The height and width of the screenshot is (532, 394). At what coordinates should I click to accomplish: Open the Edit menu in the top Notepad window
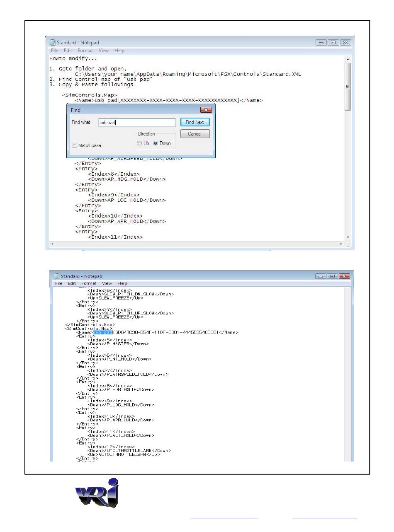coord(68,51)
